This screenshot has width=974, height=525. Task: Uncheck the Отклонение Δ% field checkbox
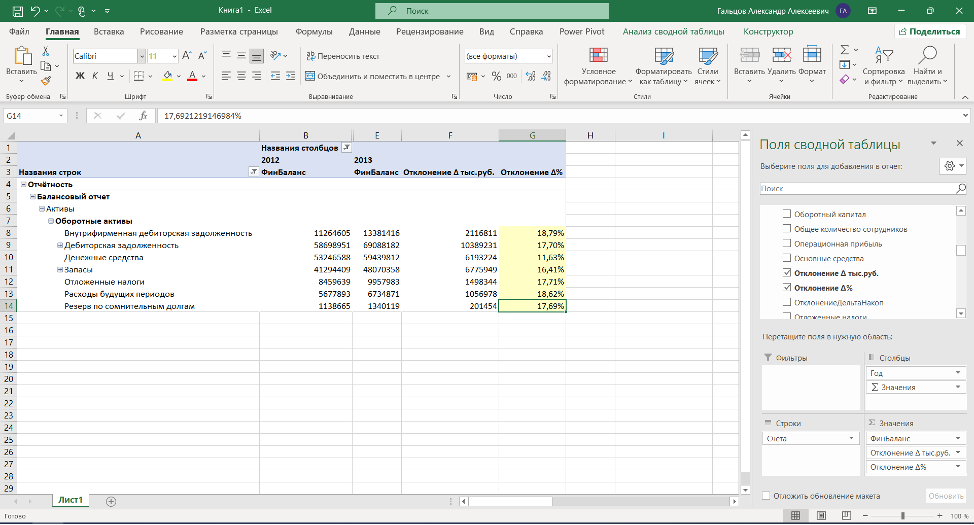(787, 288)
